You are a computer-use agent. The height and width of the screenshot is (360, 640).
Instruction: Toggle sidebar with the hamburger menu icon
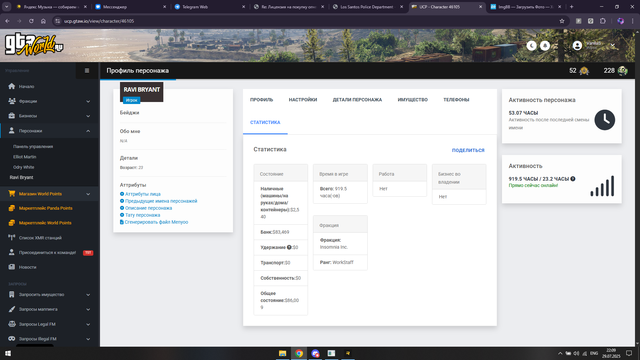tap(87, 71)
